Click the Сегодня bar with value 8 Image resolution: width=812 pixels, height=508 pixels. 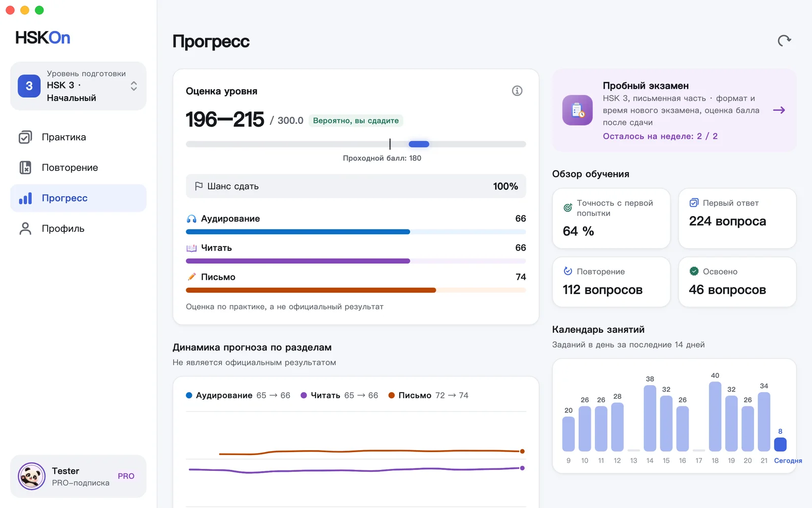coord(780,444)
